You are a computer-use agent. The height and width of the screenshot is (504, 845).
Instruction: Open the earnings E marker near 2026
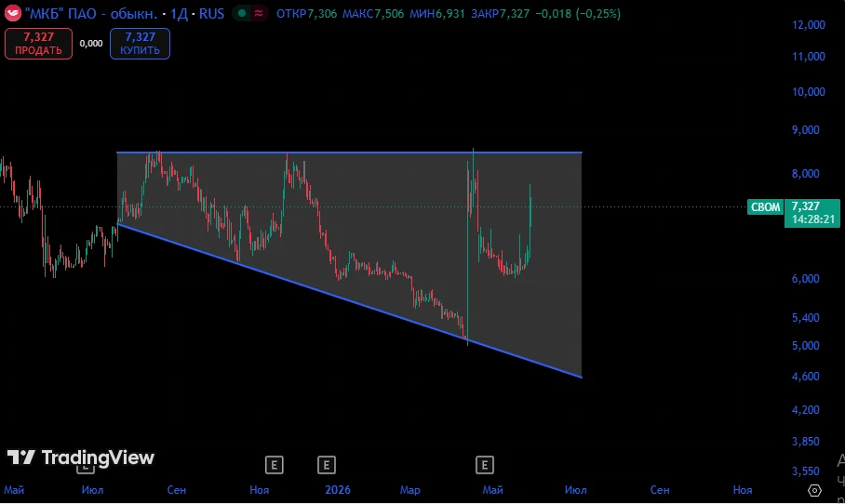(326, 465)
